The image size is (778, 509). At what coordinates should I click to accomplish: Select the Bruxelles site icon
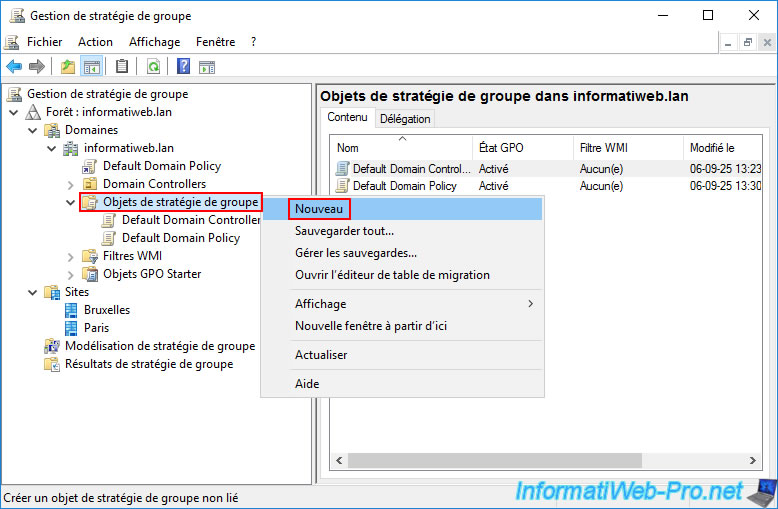(x=71, y=310)
